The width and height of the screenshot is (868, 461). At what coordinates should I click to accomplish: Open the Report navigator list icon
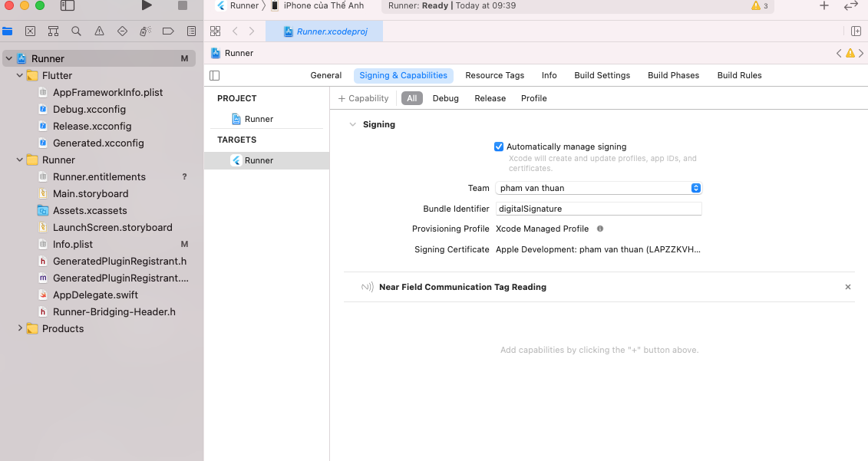pyautogui.click(x=191, y=31)
